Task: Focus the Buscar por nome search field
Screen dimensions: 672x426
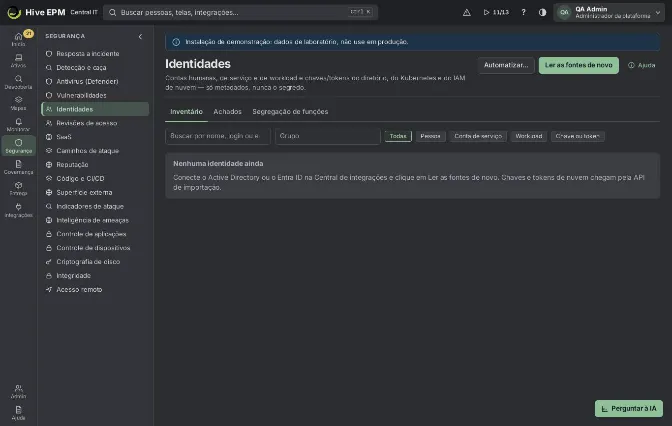Action: pyautogui.click(x=218, y=136)
